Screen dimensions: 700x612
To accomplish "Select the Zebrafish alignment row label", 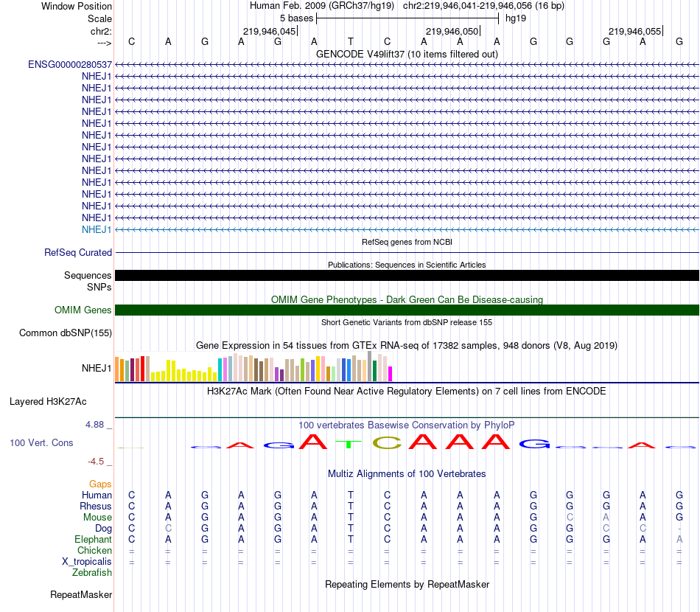I will pos(92,573).
